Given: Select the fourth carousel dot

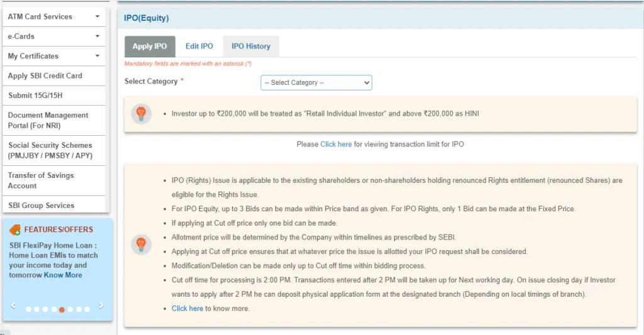Looking at the screenshot, I should click(54, 310).
